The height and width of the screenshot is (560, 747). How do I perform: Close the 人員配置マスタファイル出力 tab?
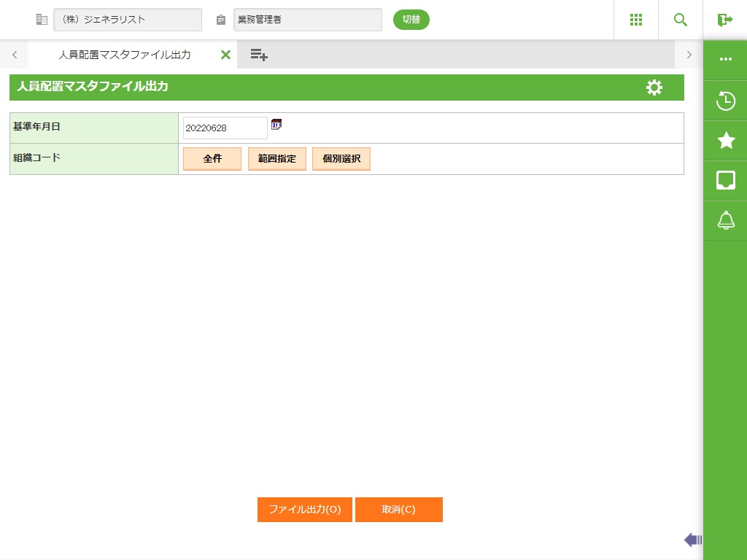[226, 55]
